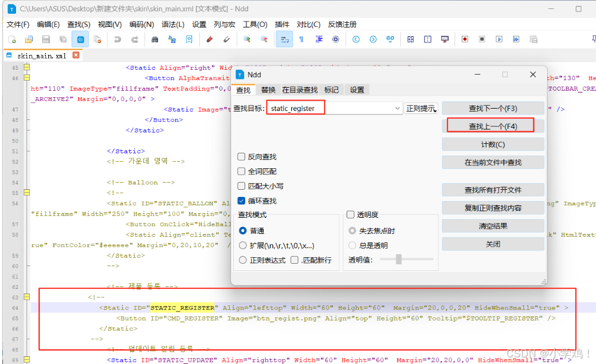Switch to the 替换 tab in Ndd dialog
596x364 pixels.
click(x=268, y=90)
